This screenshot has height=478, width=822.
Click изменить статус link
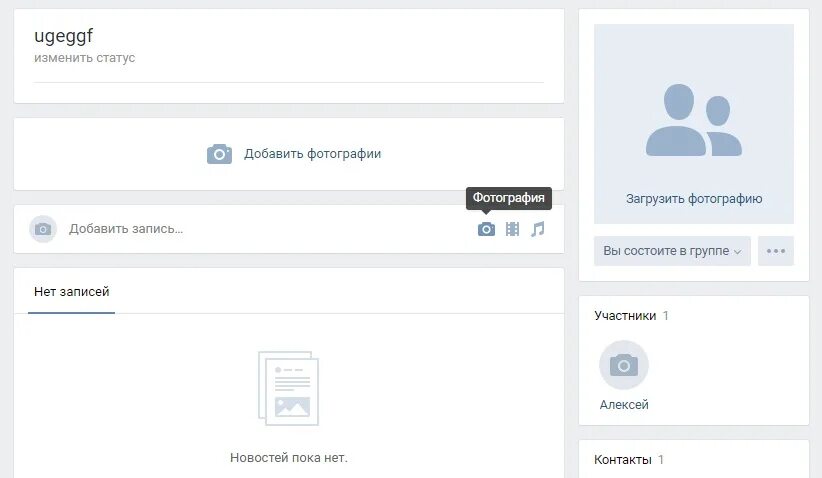click(84, 58)
